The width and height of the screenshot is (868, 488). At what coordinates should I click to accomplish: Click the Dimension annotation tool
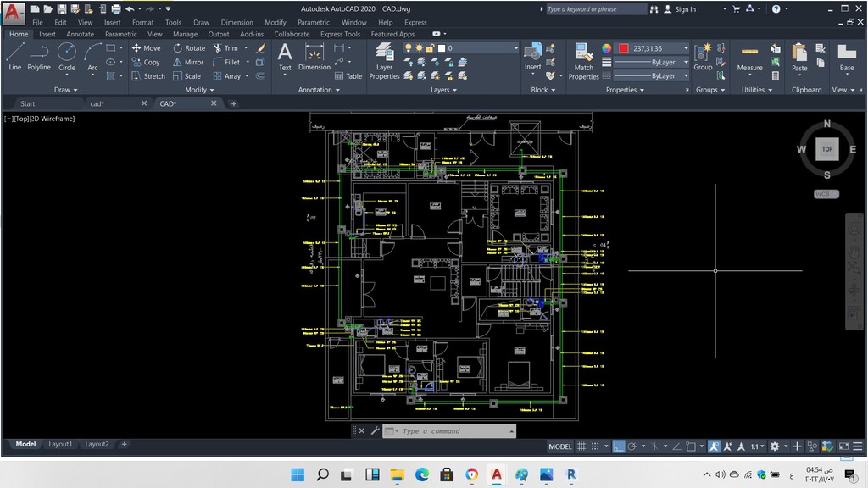(314, 57)
